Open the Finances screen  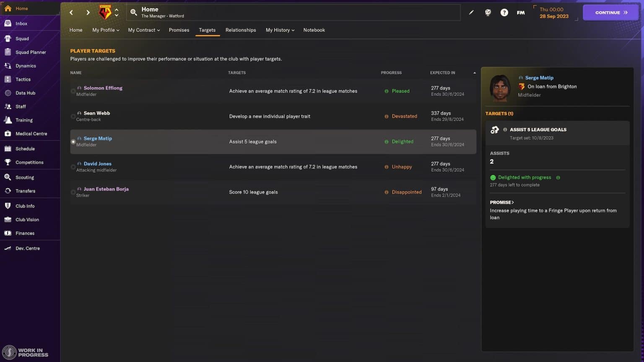(x=24, y=233)
